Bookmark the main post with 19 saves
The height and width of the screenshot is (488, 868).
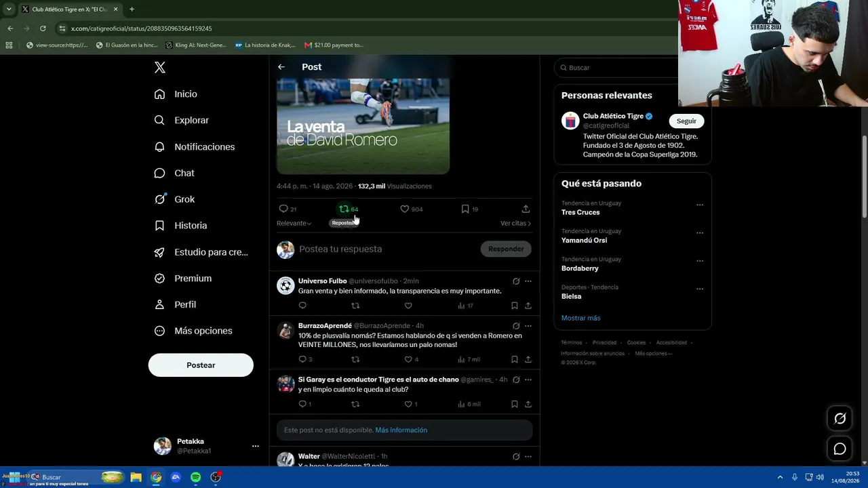tap(469, 209)
